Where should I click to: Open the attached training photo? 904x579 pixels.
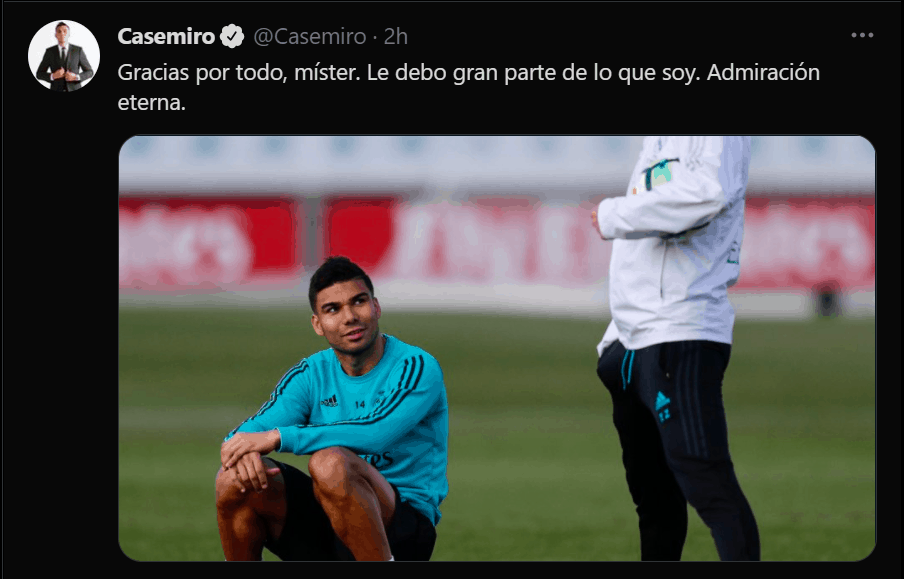pyautogui.click(x=496, y=348)
